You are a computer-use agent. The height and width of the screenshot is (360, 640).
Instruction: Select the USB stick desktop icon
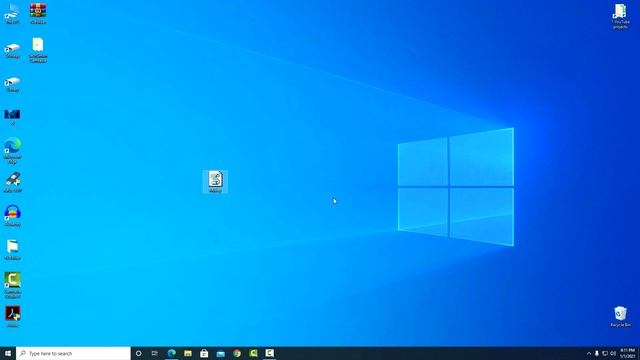point(13,182)
